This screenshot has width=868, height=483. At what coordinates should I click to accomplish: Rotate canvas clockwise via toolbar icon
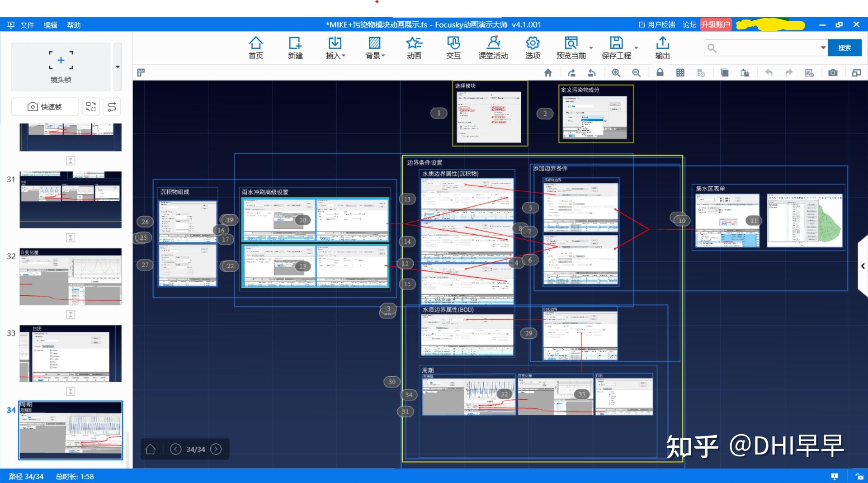[x=571, y=73]
